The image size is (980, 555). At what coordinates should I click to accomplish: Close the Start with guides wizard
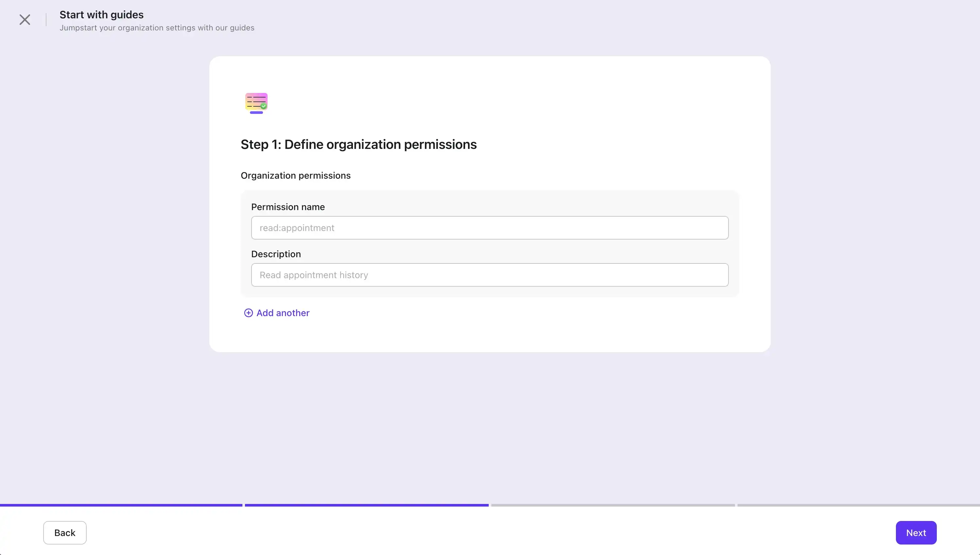[25, 19]
